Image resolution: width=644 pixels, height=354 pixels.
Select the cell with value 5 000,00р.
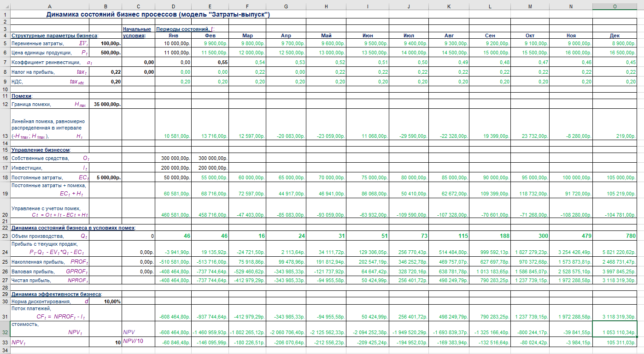(105, 177)
